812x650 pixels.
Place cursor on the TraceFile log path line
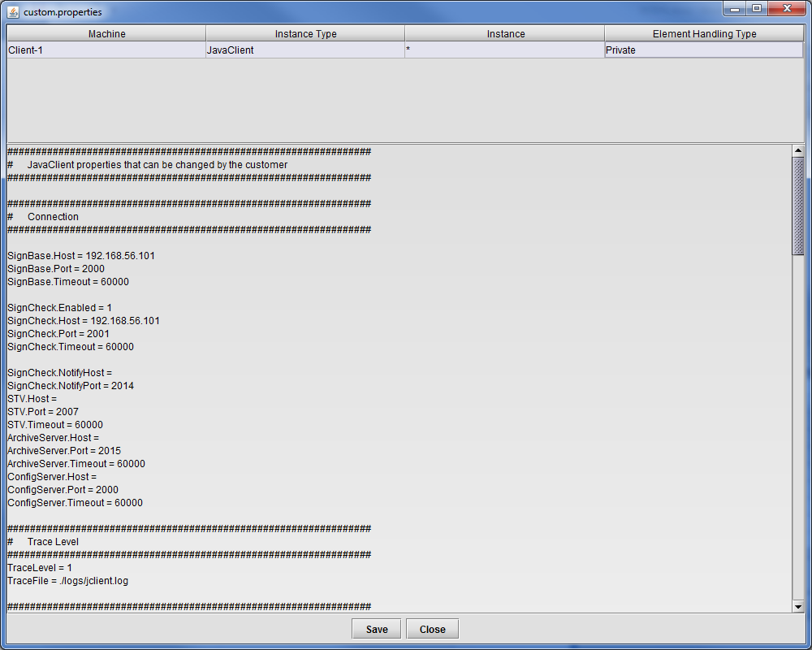(x=67, y=581)
